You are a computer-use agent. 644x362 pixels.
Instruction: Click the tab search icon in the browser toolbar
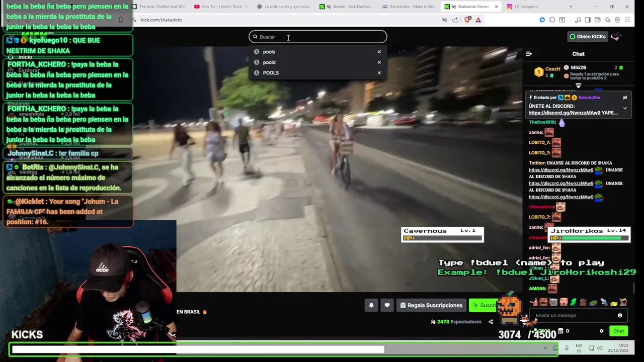point(562,20)
